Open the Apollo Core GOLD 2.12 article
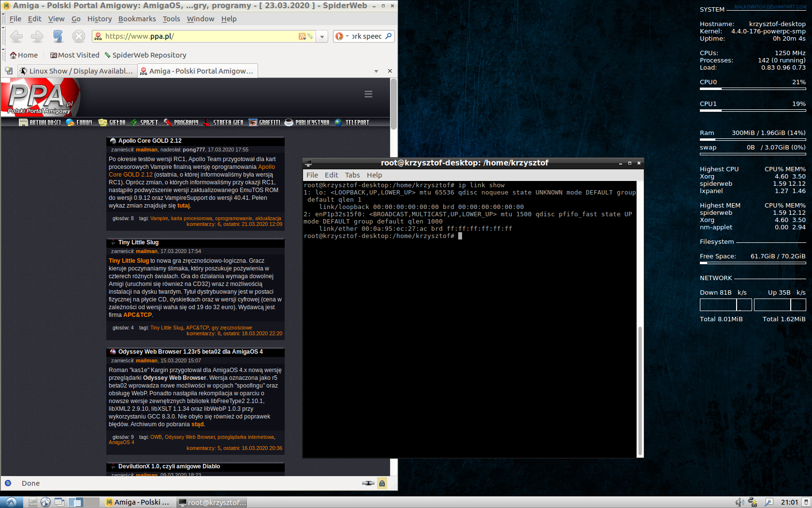This screenshot has height=508, width=812. [150, 141]
